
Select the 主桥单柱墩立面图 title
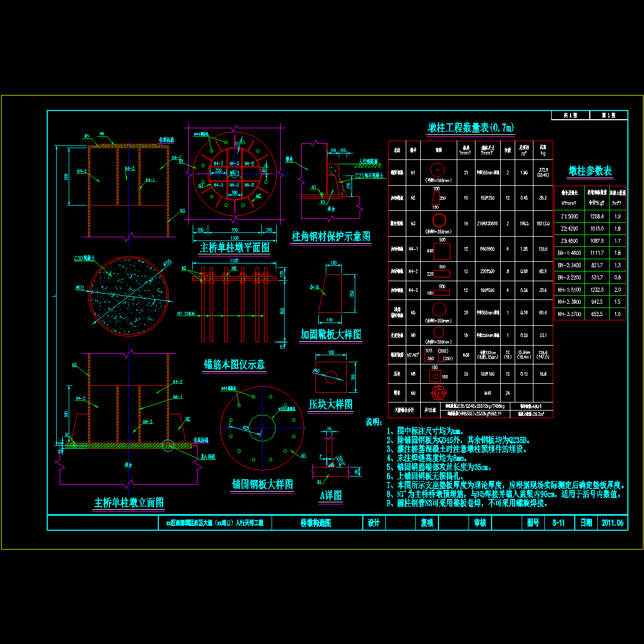pos(129,503)
